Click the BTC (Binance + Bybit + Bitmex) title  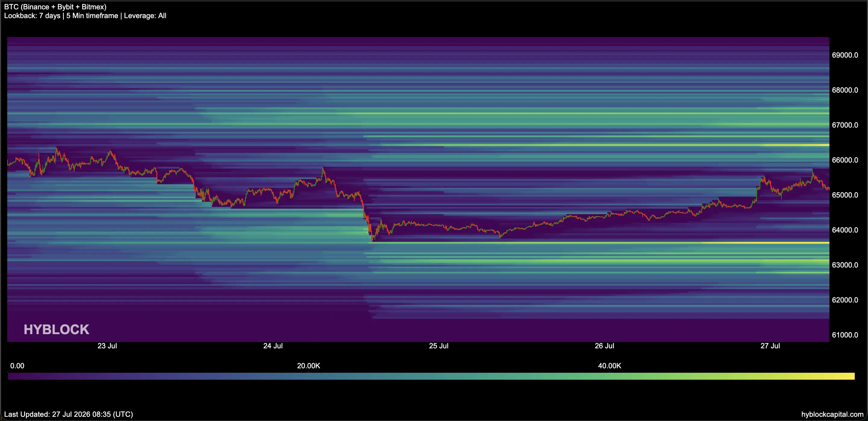(x=55, y=7)
